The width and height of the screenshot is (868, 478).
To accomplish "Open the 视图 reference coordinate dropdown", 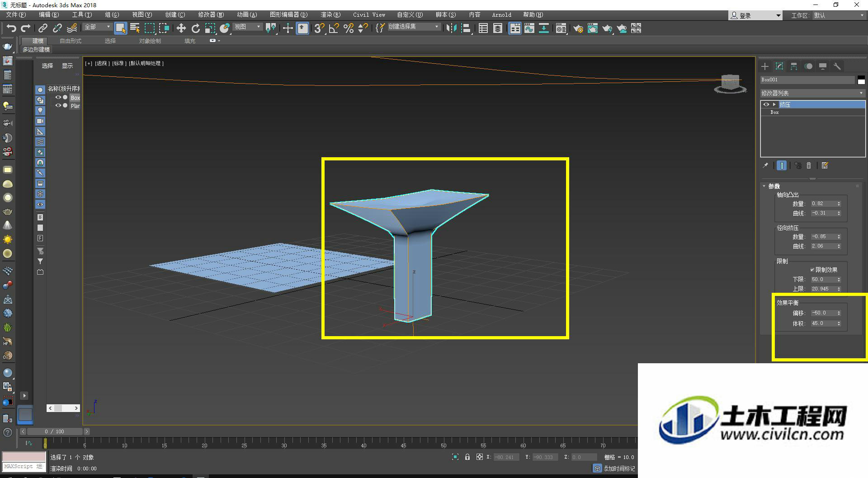I will click(x=248, y=27).
